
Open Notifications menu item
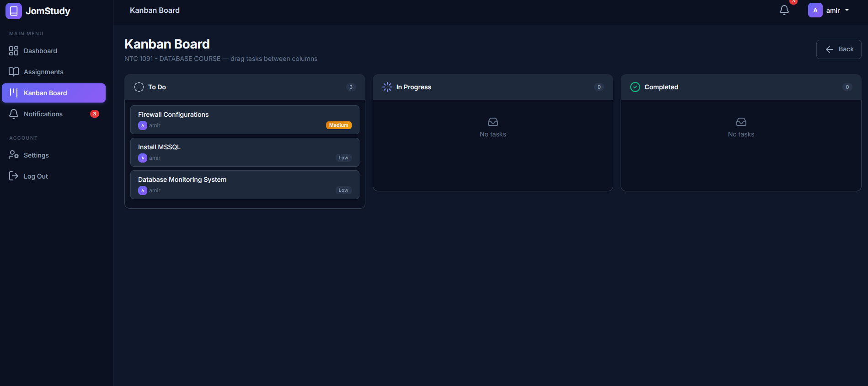click(x=54, y=114)
